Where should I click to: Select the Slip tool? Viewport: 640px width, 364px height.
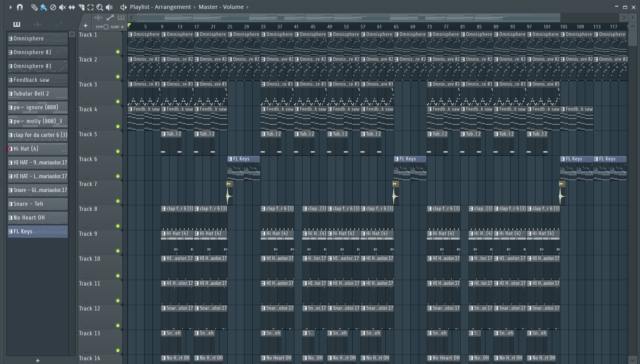click(x=72, y=7)
